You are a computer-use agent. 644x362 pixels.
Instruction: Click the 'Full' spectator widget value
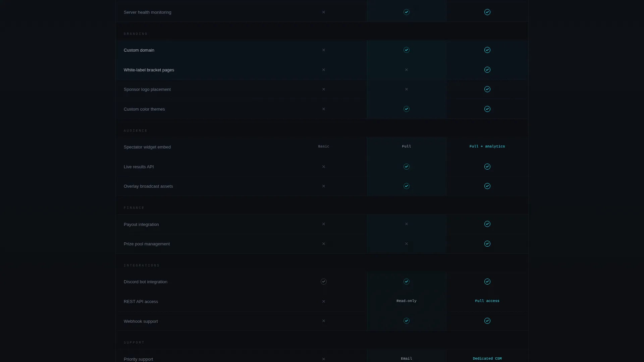click(x=407, y=146)
